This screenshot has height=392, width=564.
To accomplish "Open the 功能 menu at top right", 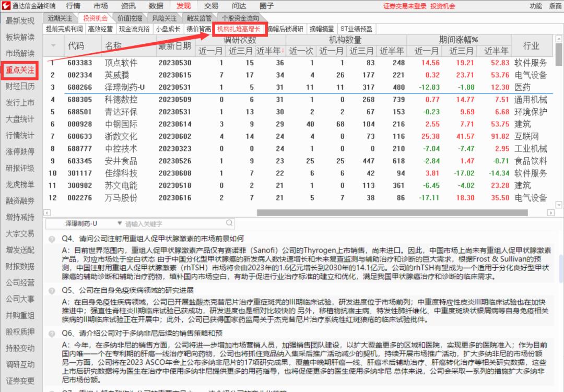I will pos(536,6).
